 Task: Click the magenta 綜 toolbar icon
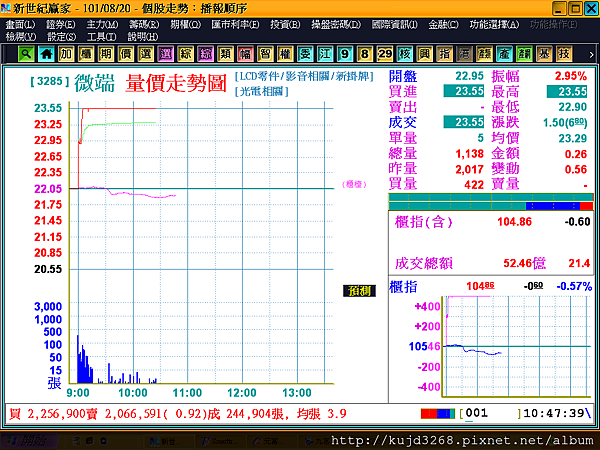click(x=205, y=54)
